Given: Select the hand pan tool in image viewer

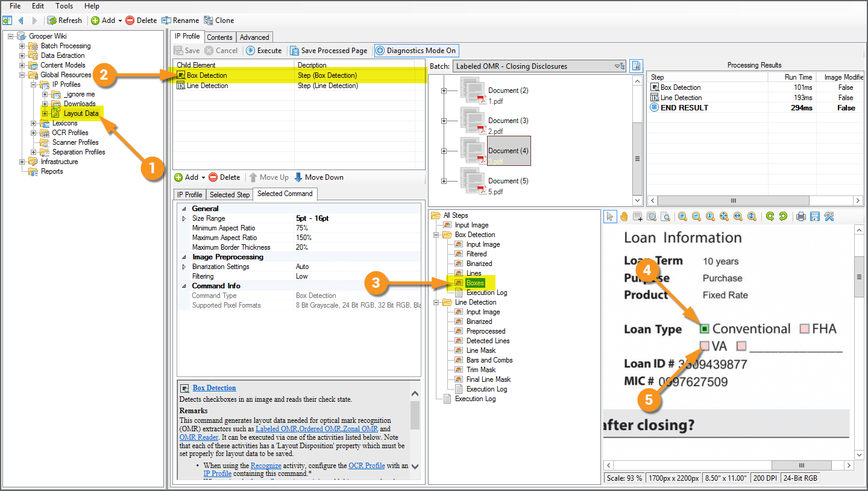Looking at the screenshot, I should 623,217.
